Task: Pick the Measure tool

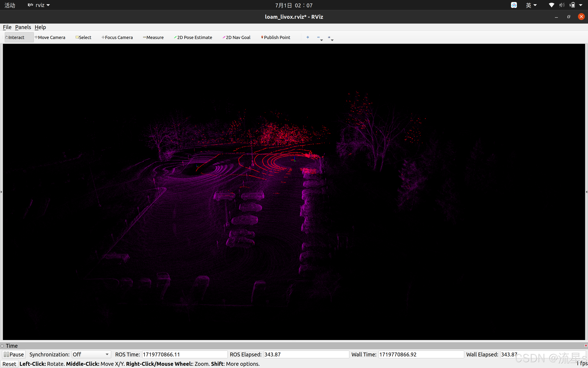Action: coord(153,37)
